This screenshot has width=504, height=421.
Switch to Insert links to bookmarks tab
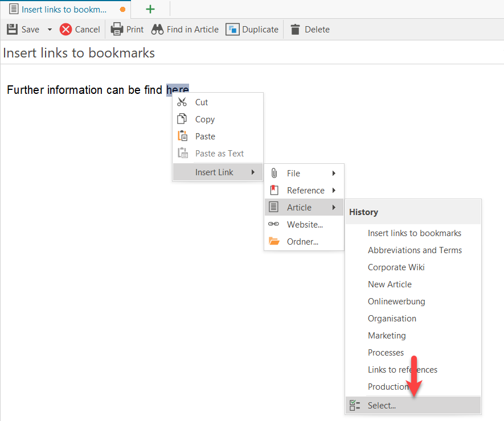(x=64, y=10)
